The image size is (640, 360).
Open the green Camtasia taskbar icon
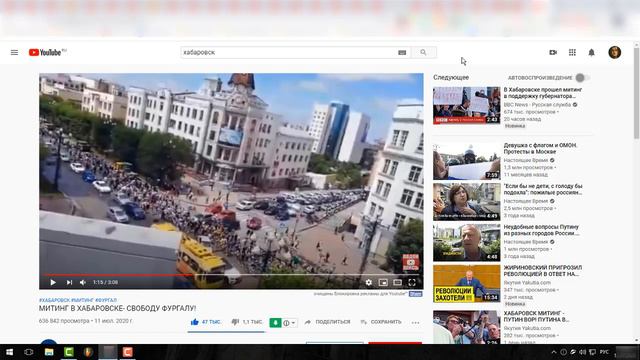[x=69, y=352]
